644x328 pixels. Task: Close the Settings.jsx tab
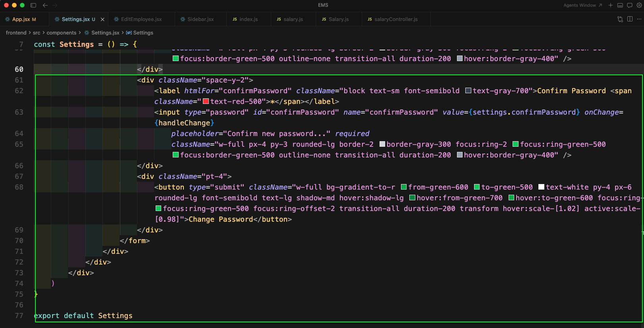click(x=102, y=19)
